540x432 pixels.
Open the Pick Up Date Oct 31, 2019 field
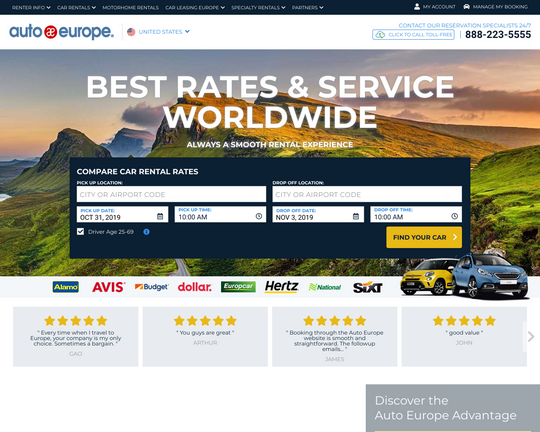tap(123, 214)
